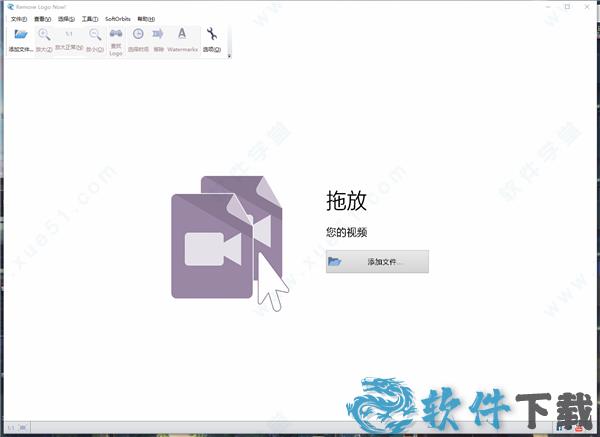Click the Add Files folder toolbar icon
600x437 pixels.
(21, 34)
